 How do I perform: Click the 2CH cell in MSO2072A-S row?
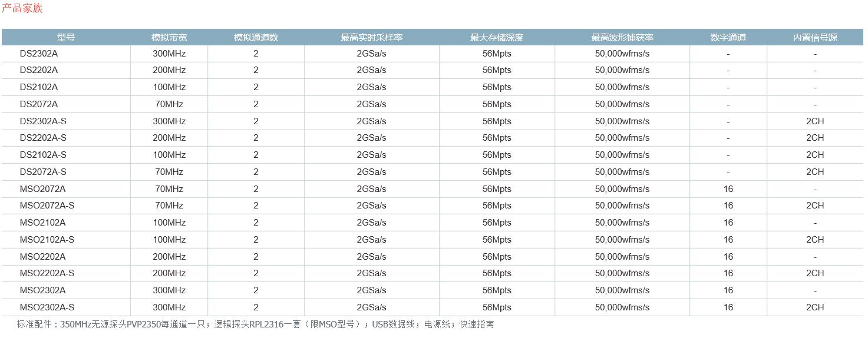pyautogui.click(x=815, y=206)
